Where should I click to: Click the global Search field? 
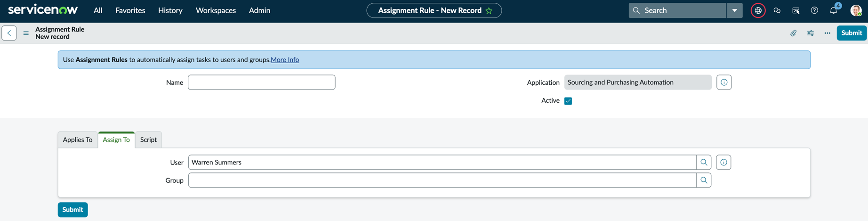(x=677, y=10)
